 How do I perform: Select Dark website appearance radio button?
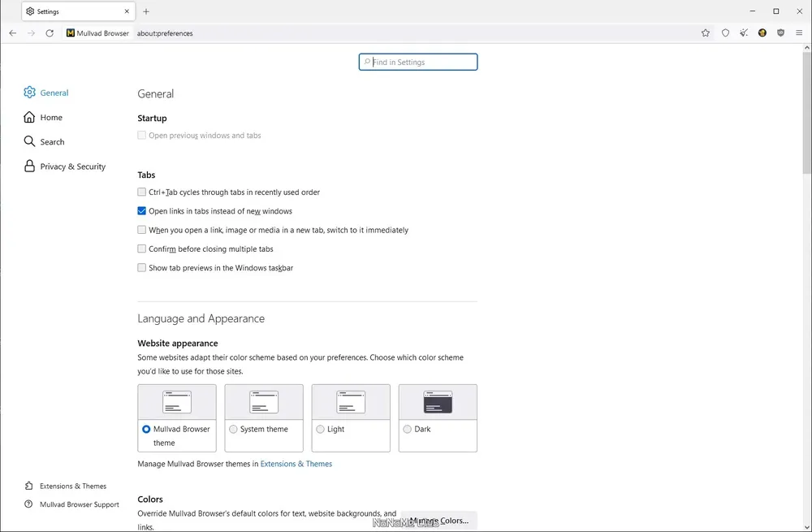[x=407, y=429]
